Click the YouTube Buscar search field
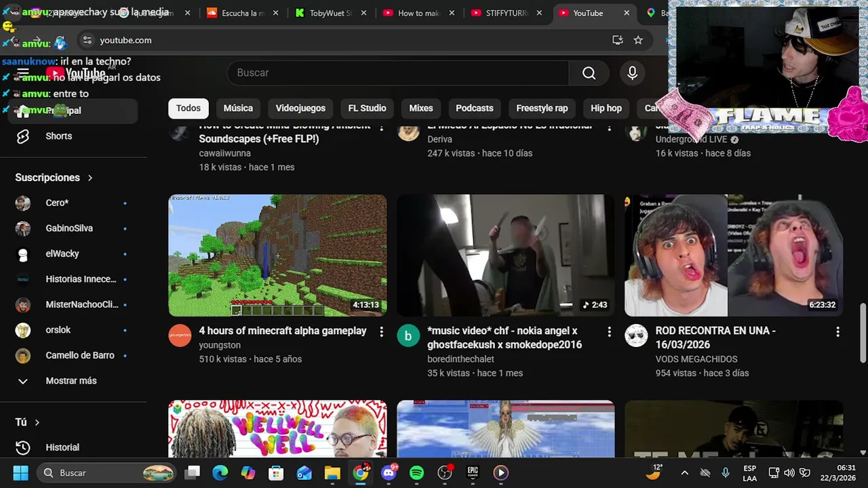This screenshot has height=488, width=868. click(398, 73)
